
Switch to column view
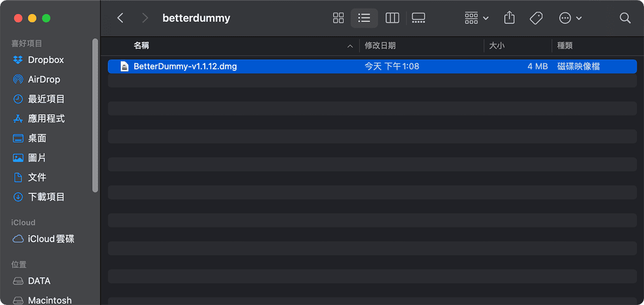tap(392, 18)
